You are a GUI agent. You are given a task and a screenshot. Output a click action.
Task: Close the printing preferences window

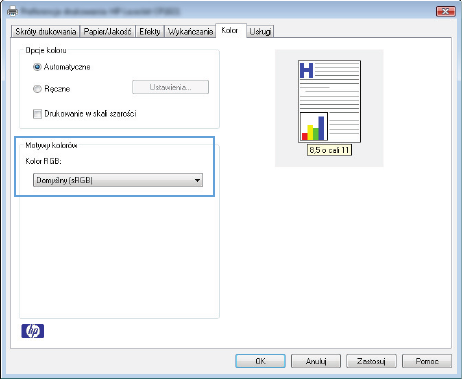pyautogui.click(x=446, y=12)
